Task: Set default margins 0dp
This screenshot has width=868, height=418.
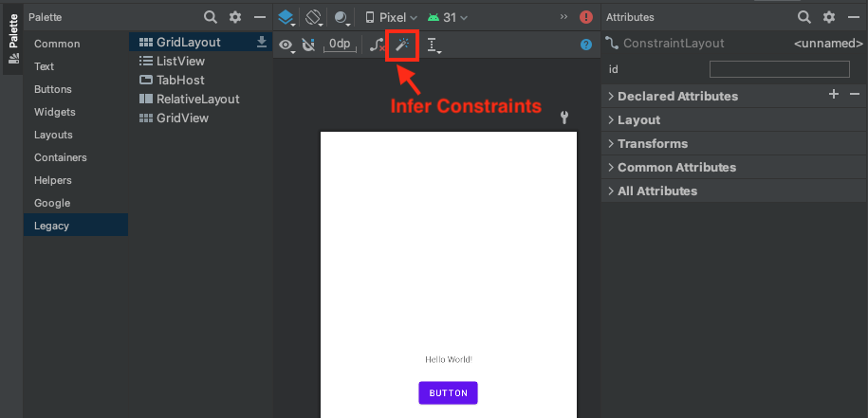Action: (x=340, y=45)
